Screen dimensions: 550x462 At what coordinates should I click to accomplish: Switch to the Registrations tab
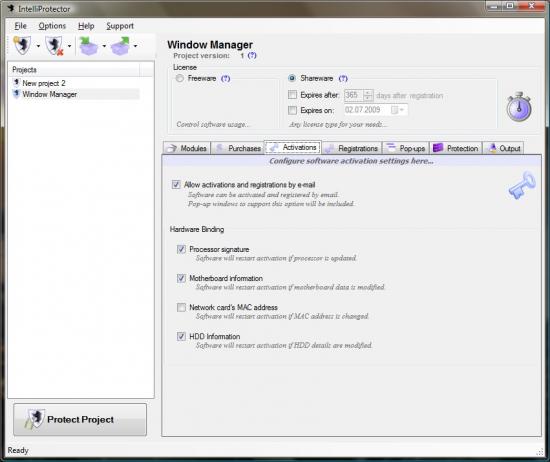352,148
